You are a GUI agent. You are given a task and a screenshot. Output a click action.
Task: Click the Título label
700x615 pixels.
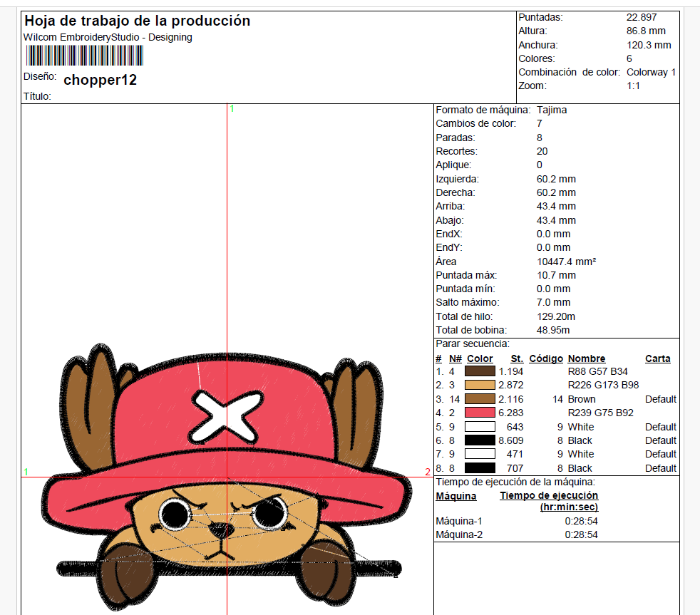pos(37,96)
